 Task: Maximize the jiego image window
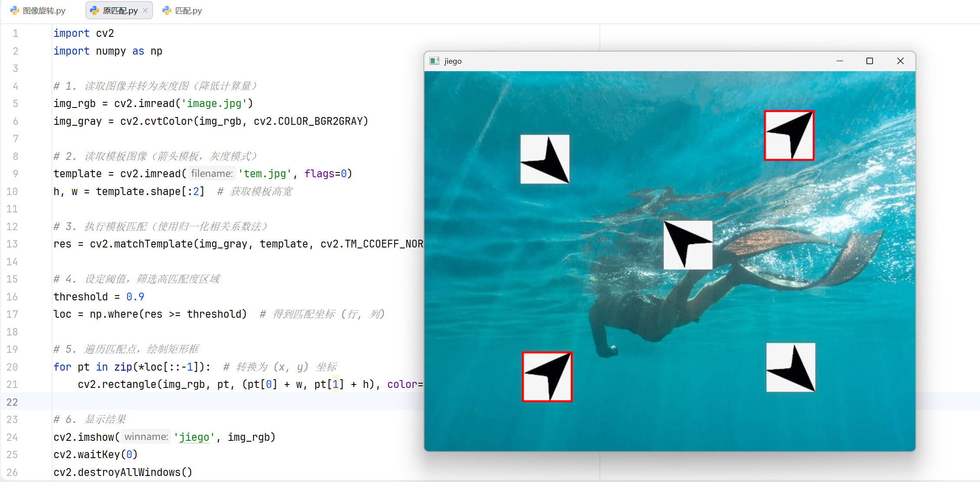click(x=869, y=61)
